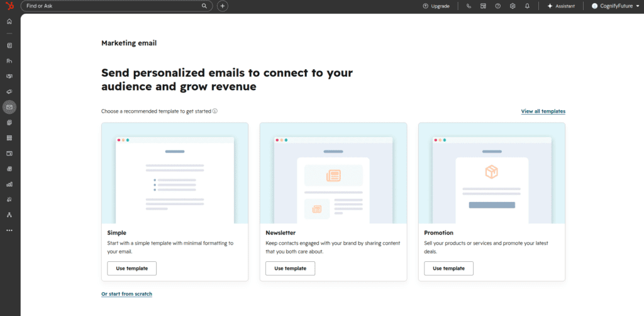The height and width of the screenshot is (316, 644).
Task: Click the Simple template title
Action: point(116,233)
